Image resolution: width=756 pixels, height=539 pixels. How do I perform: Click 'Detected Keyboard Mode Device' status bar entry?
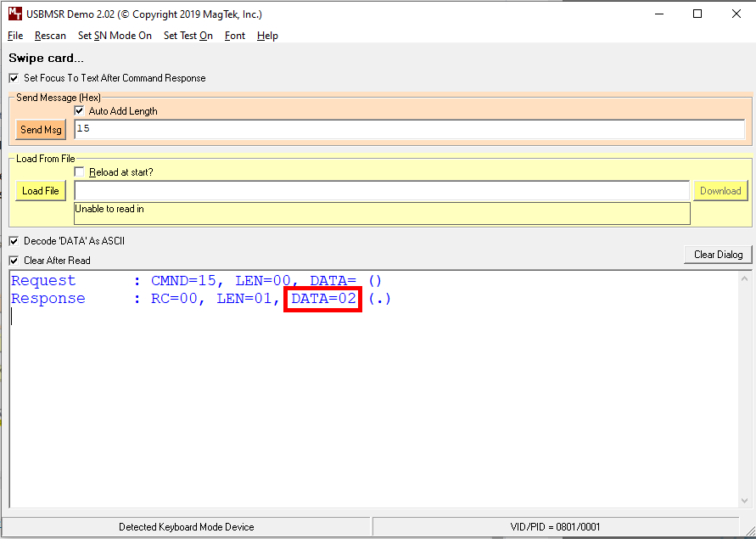pos(186,527)
